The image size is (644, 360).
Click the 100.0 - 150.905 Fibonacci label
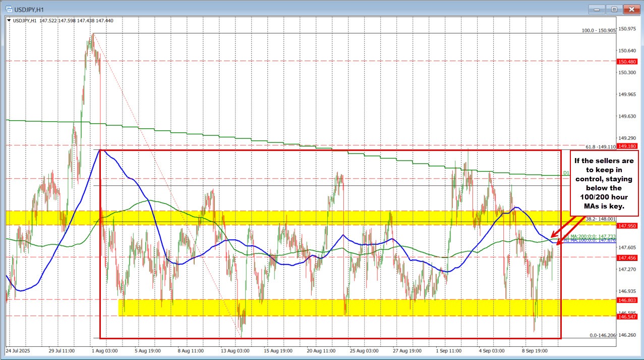pos(599,30)
